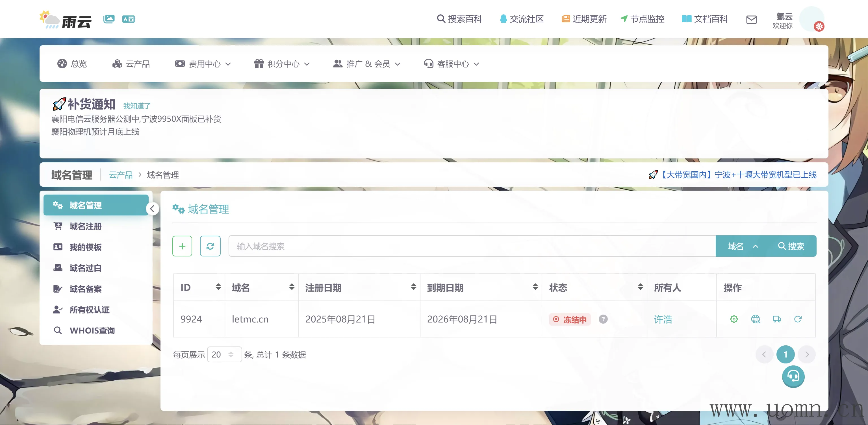
Task: Click the image wallpaper icon near logo
Action: pos(109,19)
